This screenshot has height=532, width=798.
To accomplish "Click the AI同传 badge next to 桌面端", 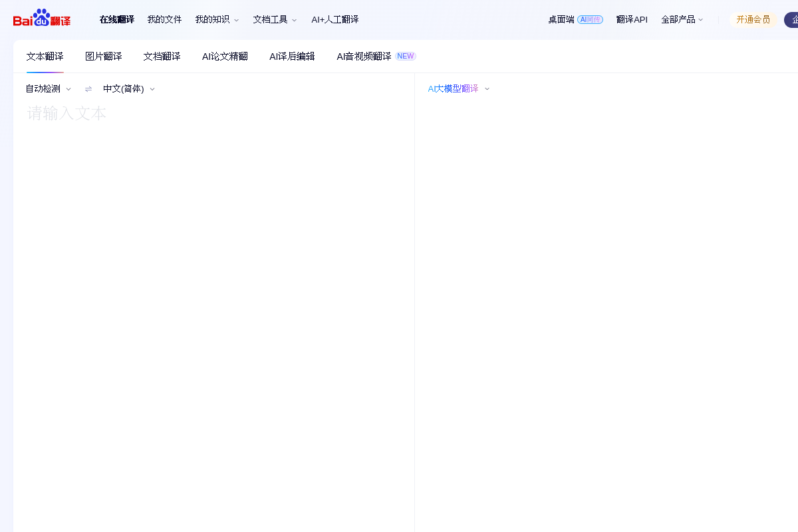I will [x=591, y=19].
